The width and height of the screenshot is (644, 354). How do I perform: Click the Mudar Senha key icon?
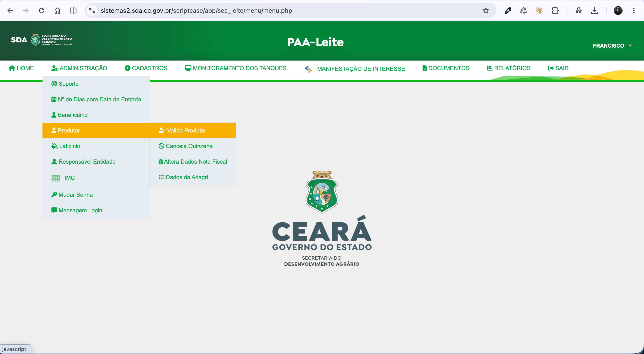pos(54,195)
